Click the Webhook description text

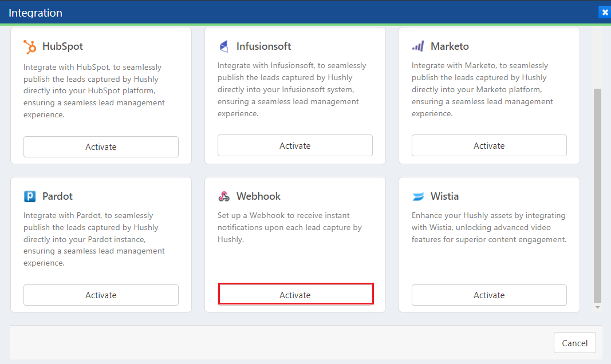tap(290, 227)
